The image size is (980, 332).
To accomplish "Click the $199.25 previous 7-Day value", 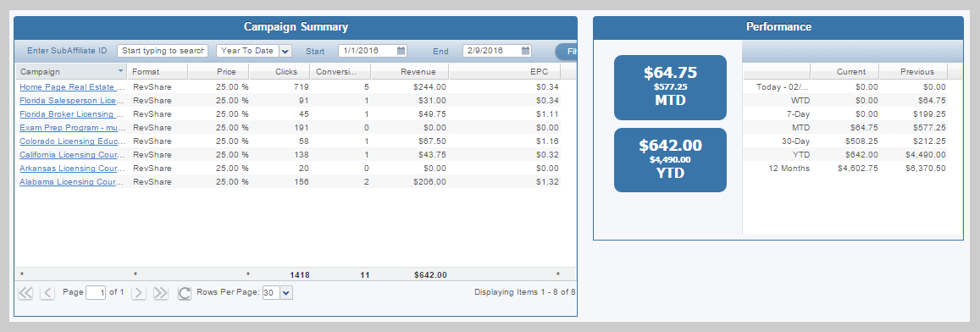I will pyautogui.click(x=930, y=114).
